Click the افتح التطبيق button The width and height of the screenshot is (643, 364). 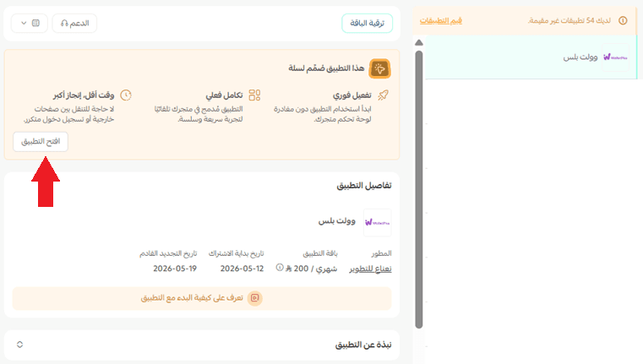[x=41, y=141]
